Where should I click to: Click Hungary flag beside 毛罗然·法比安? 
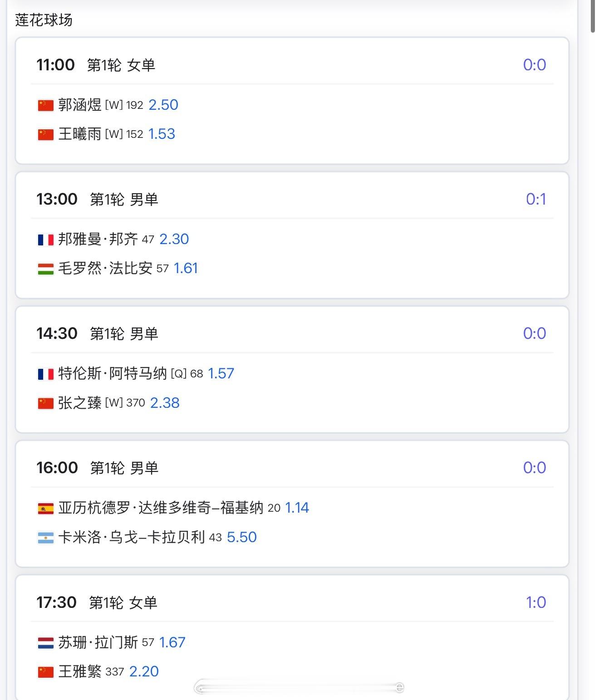click(x=45, y=269)
